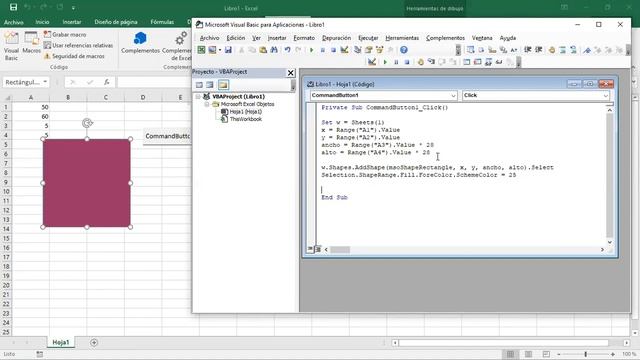Open Watch Window from Debug toolbar
This screenshot has height=360, width=640.
tap(488, 62)
